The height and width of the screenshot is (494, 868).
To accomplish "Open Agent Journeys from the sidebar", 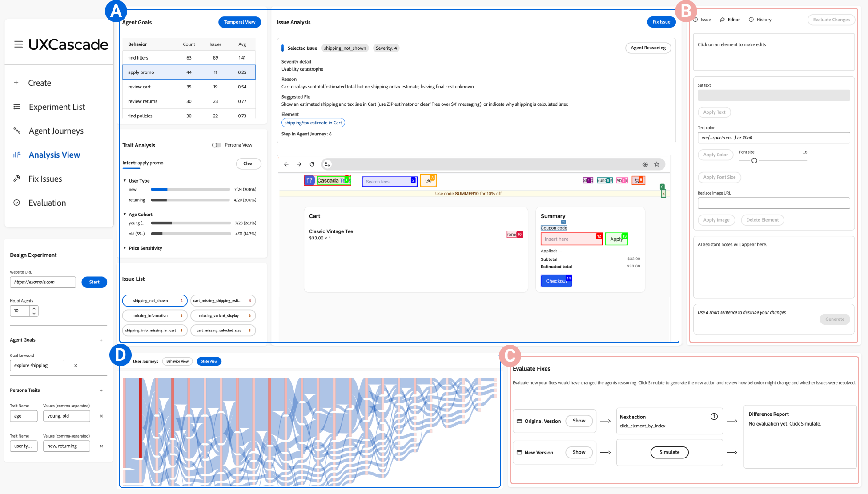I will (56, 131).
